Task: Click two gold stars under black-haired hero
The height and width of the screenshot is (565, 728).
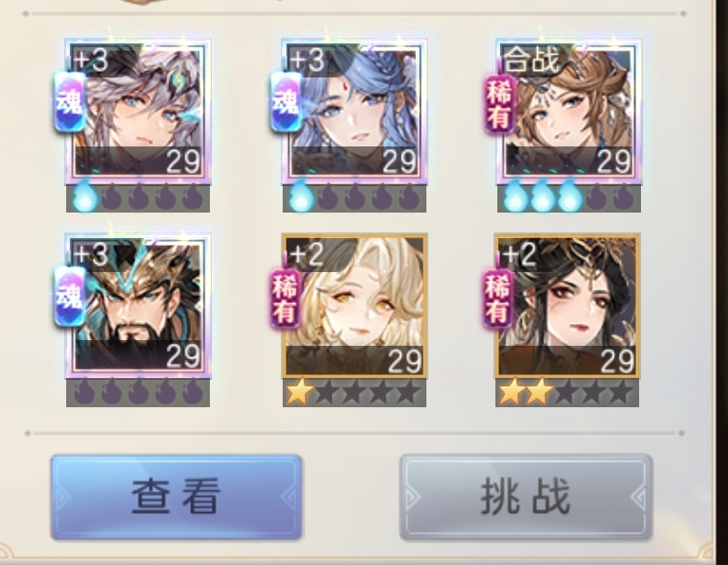Action: click(525, 392)
